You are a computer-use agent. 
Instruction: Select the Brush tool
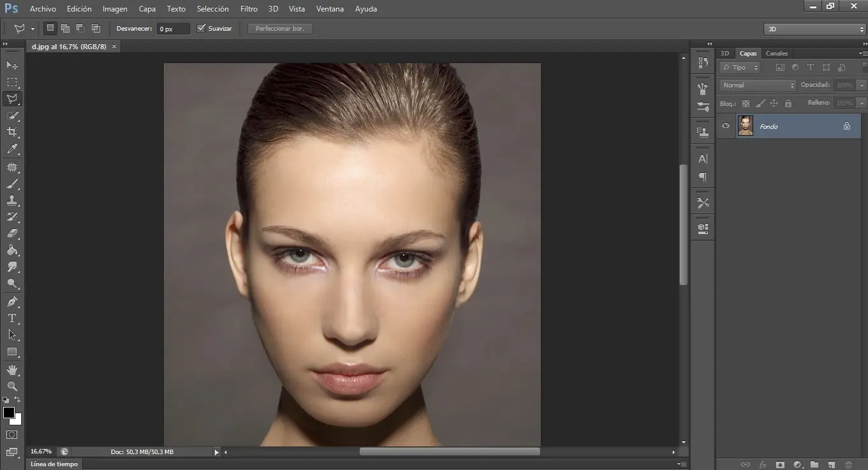[x=12, y=184]
